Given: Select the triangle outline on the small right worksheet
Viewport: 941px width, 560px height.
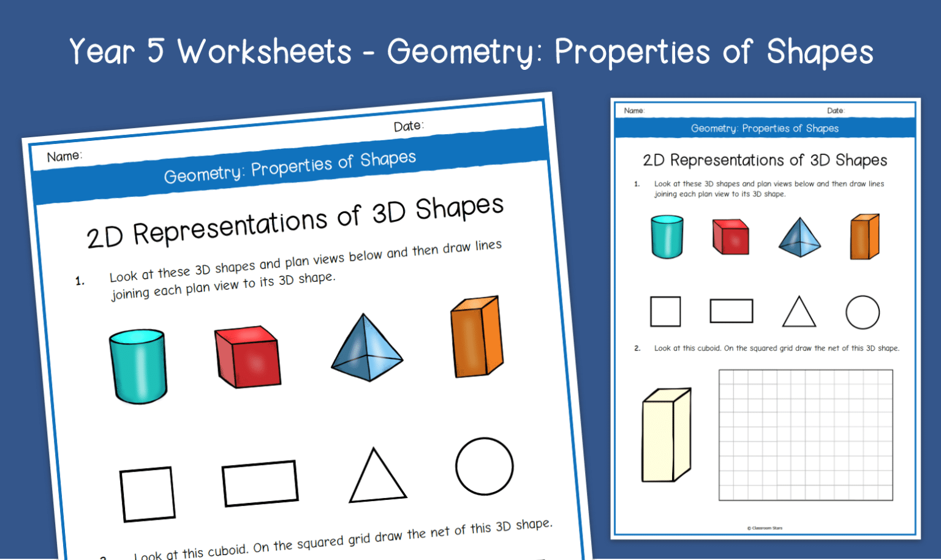Looking at the screenshot, I should tap(799, 313).
